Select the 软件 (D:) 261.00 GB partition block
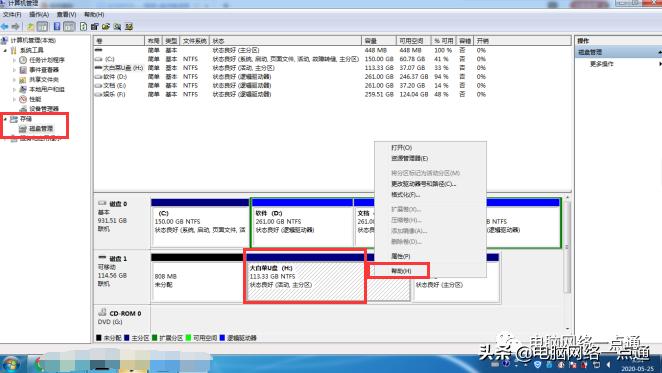The image size is (662, 373). pyautogui.click(x=302, y=223)
